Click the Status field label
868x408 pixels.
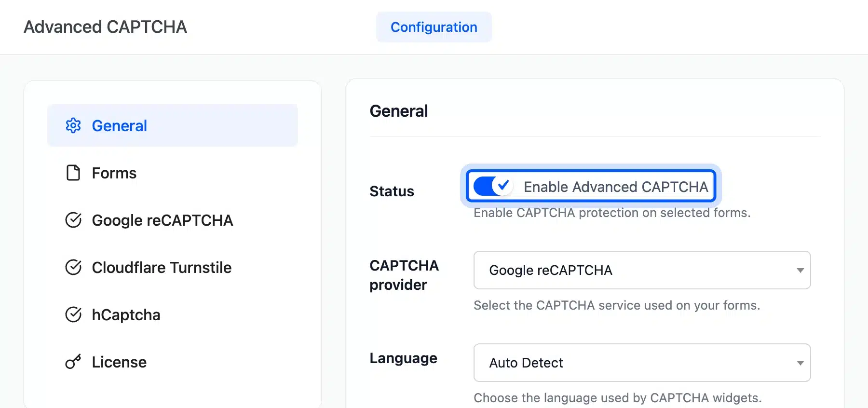tap(392, 191)
